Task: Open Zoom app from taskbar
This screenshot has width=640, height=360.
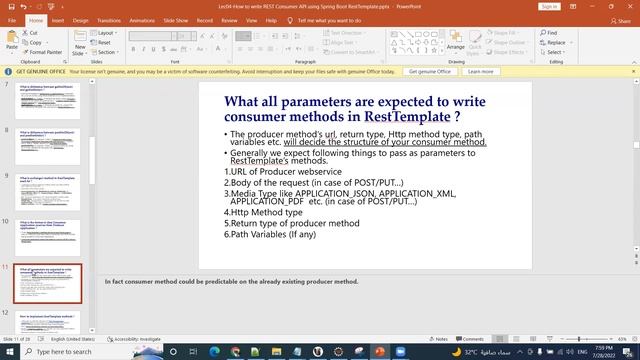Action: 400,351
